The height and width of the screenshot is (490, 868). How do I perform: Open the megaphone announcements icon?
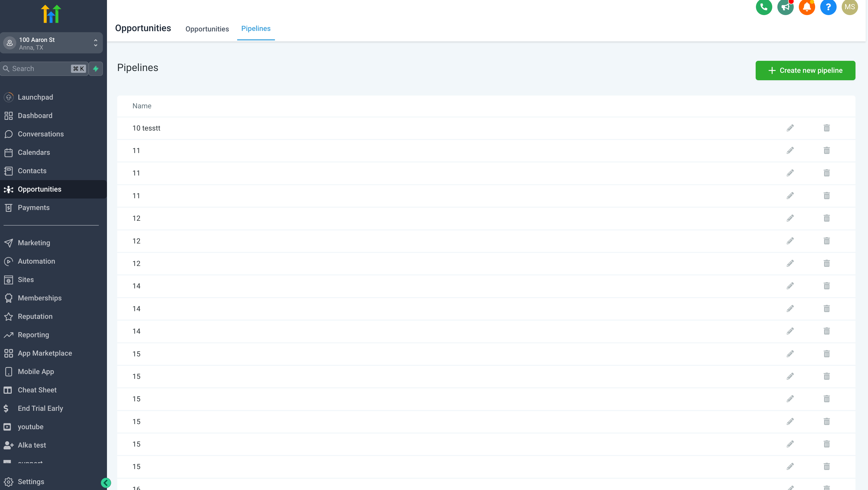point(785,7)
